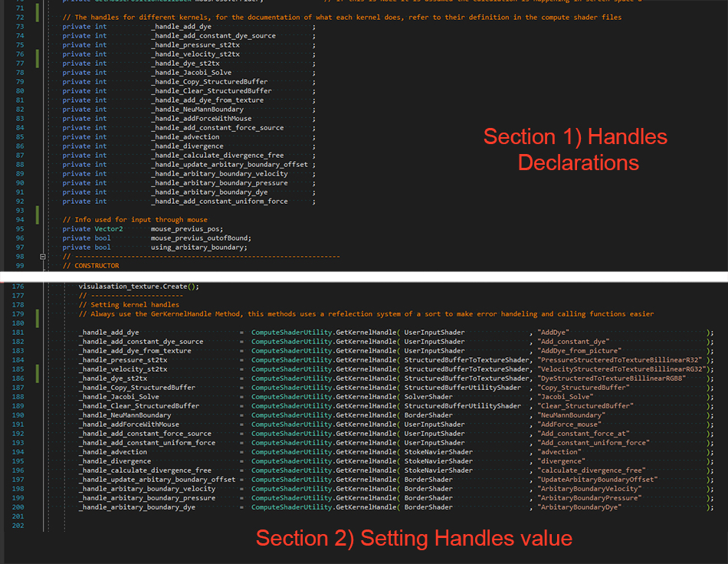Click the quoted "NeuMannBoundary" string on line 190
This screenshot has width=728, height=564.
[571, 415]
